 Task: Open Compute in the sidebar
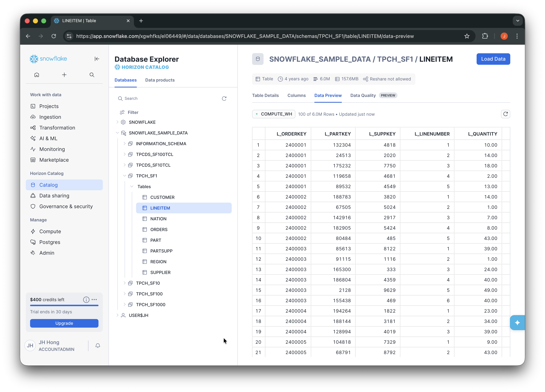pyautogui.click(x=64, y=232)
